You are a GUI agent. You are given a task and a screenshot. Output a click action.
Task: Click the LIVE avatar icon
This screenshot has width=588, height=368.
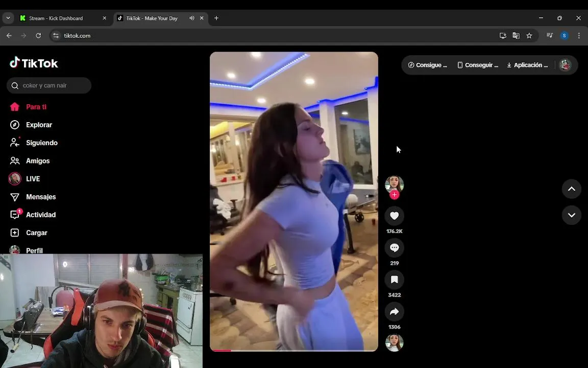(x=15, y=179)
